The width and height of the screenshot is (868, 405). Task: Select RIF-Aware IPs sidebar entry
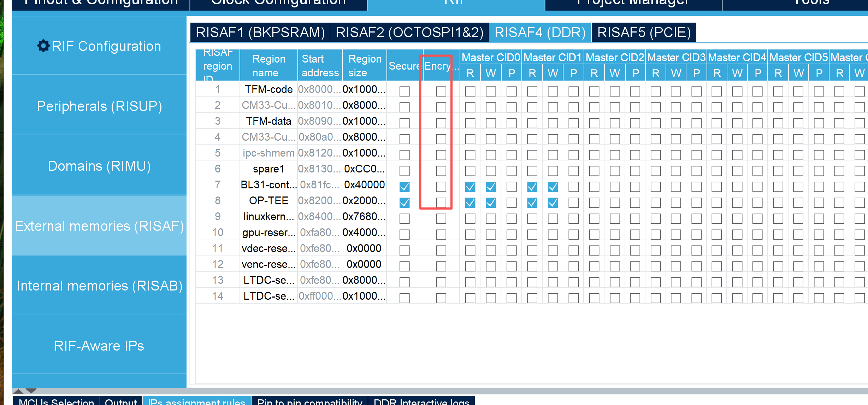[99, 346]
